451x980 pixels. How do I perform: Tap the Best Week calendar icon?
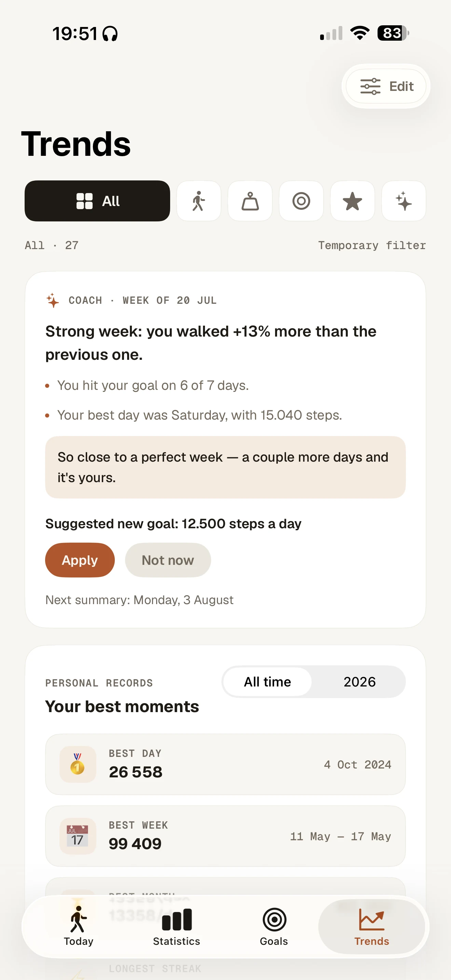click(78, 836)
